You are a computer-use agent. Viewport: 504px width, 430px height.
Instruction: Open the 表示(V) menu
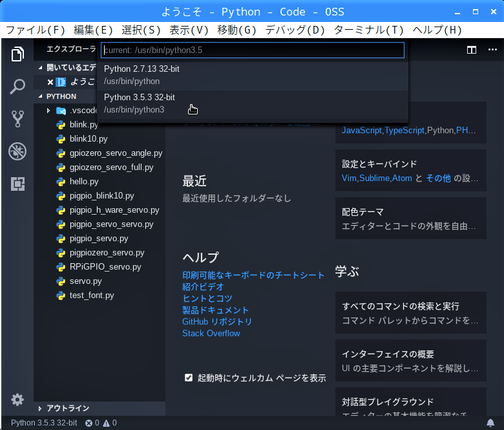[x=189, y=30]
